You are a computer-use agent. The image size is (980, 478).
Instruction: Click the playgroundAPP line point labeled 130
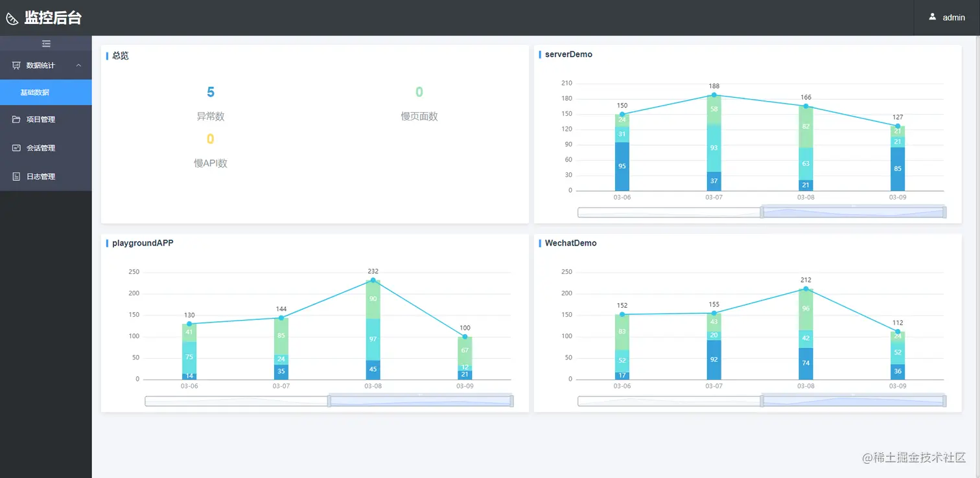(189, 324)
